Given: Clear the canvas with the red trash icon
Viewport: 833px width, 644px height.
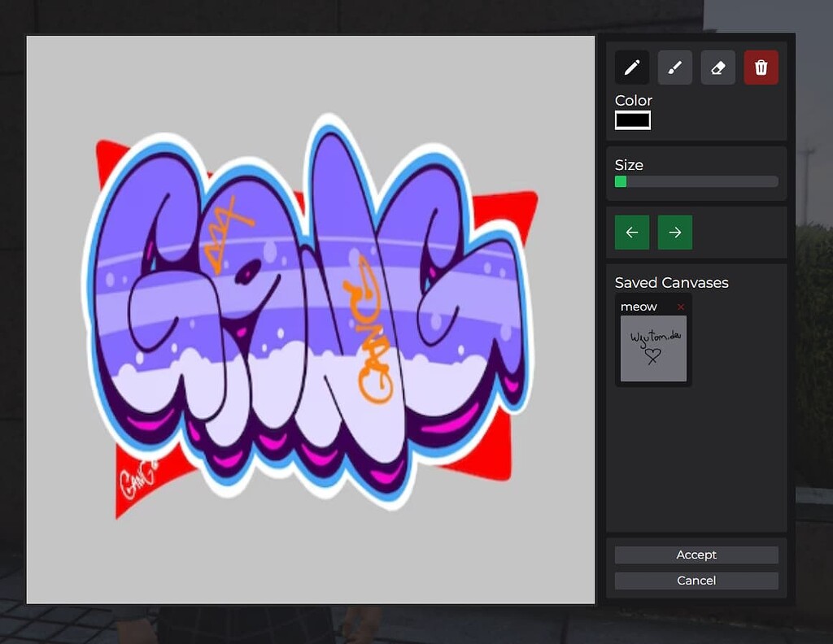Looking at the screenshot, I should [761, 67].
